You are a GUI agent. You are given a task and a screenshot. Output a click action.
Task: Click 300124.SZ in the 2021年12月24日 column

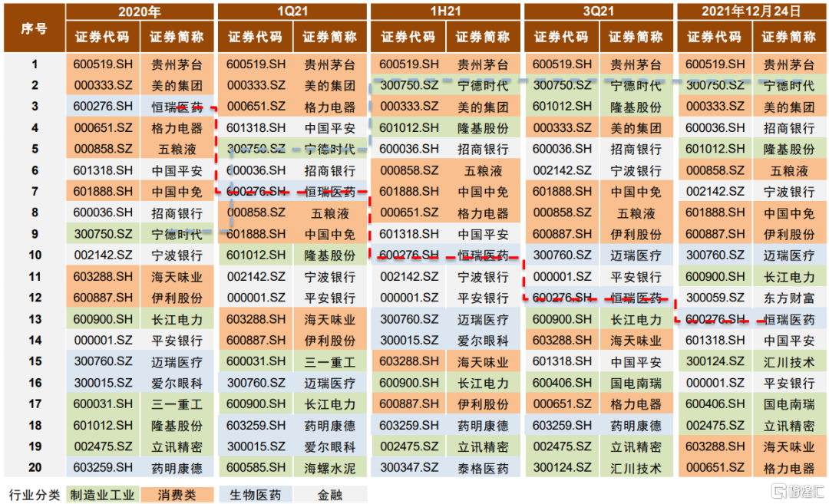[x=715, y=362]
